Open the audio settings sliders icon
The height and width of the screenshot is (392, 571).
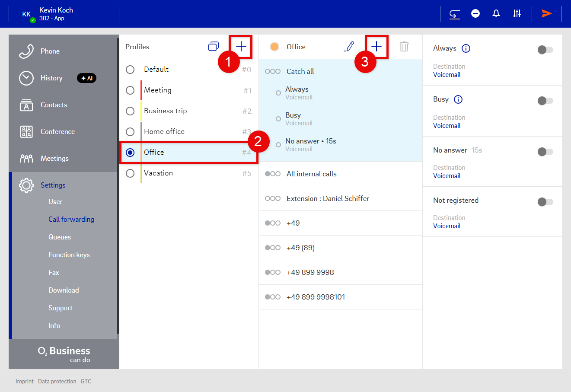tap(517, 14)
